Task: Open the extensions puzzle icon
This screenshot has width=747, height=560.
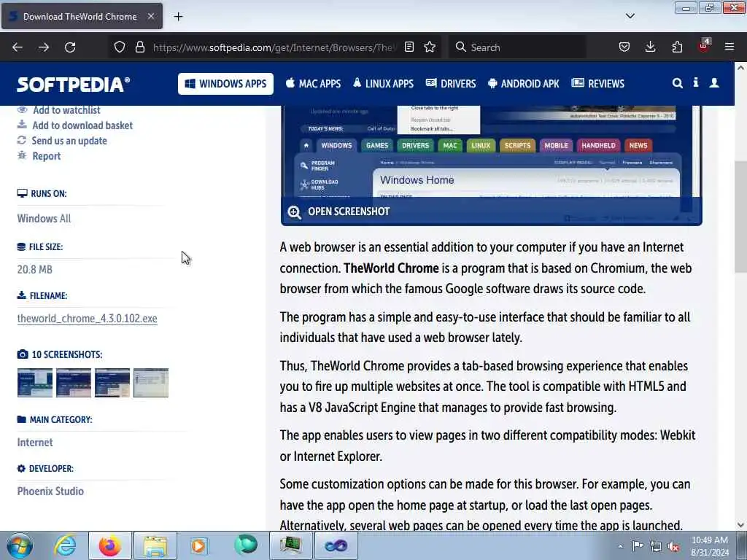Action: (x=677, y=47)
